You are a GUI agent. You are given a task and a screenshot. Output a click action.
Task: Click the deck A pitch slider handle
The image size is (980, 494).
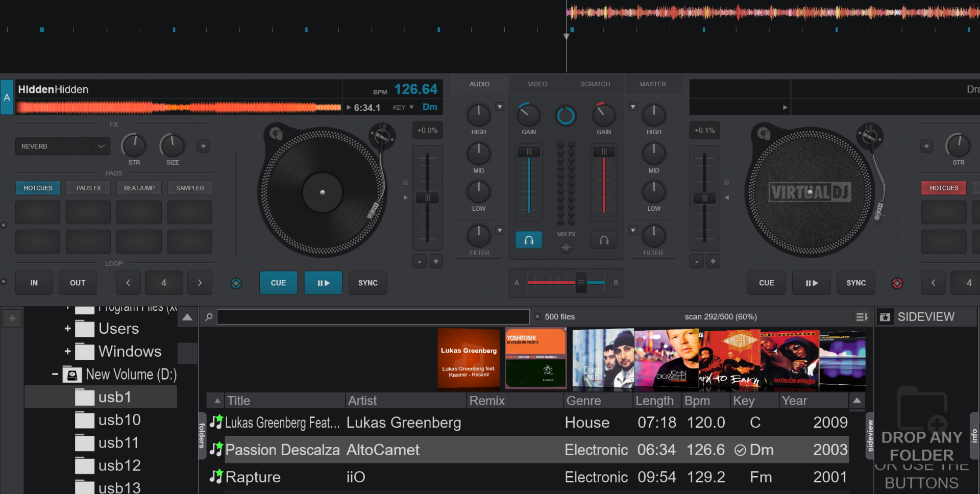427,197
